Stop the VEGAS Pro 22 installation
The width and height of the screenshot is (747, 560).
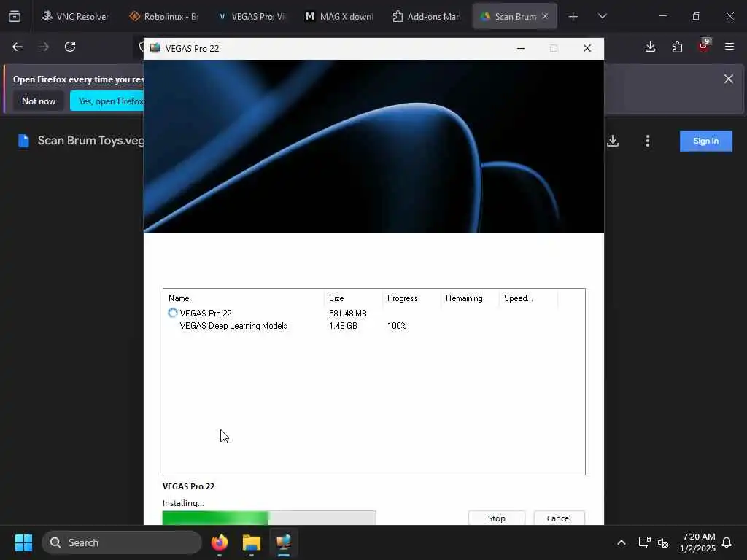496,518
